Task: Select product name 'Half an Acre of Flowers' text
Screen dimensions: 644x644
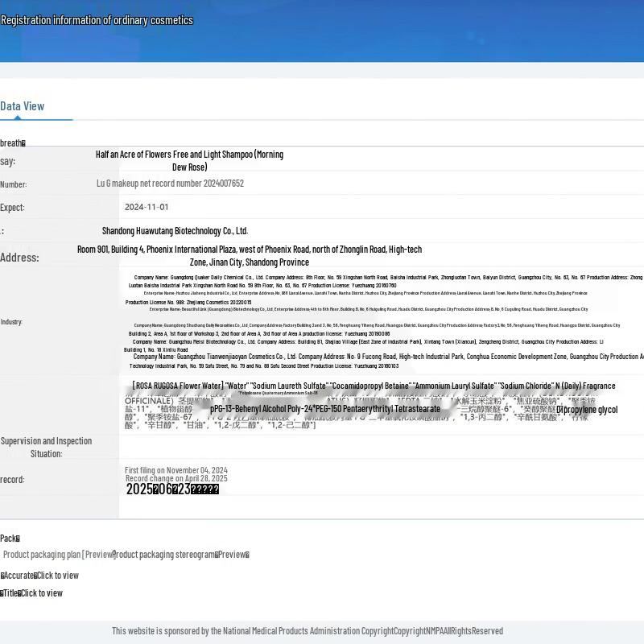Action: pyautogui.click(x=189, y=160)
